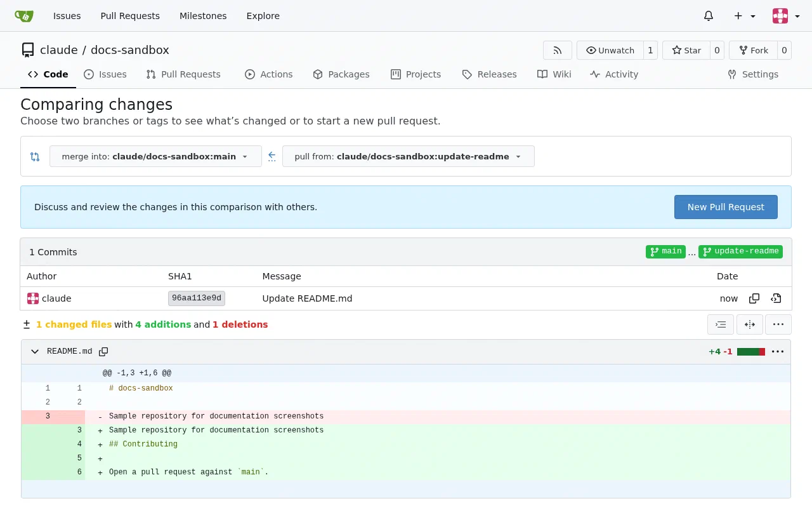Click the Unwatch button
Viewport: 812px width, 508px height.
pos(610,50)
